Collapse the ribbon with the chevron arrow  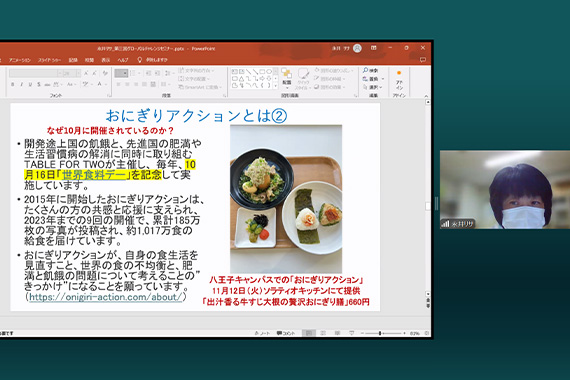pyautogui.click(x=426, y=96)
